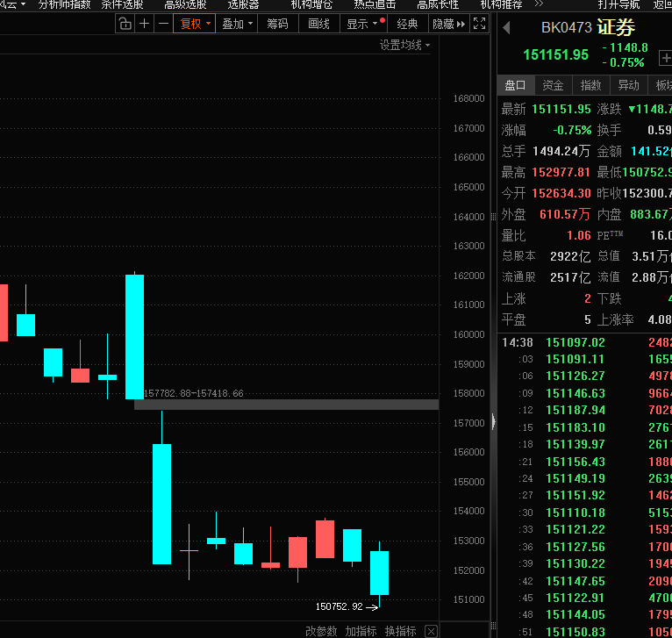Image resolution: width=672 pixels, height=638 pixels.
Task: Toggle the 经典 display mode
Action: pos(407,24)
